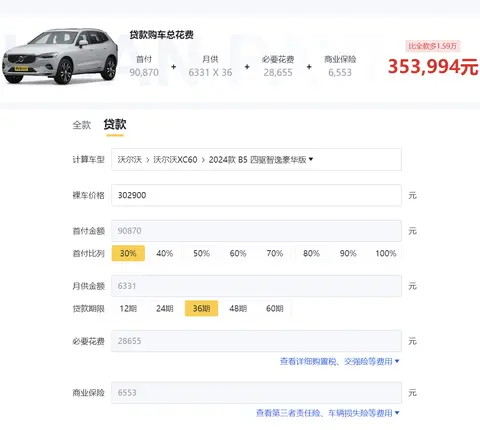Image resolution: width=480 pixels, height=430 pixels.
Task: Click the 首付金额 field showing 90870
Action: click(256, 231)
